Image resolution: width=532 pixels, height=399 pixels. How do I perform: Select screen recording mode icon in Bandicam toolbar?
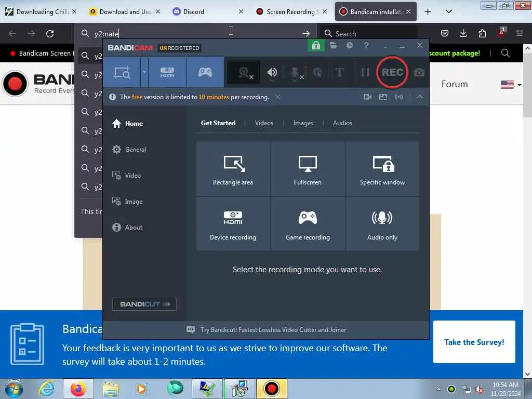tap(122, 72)
